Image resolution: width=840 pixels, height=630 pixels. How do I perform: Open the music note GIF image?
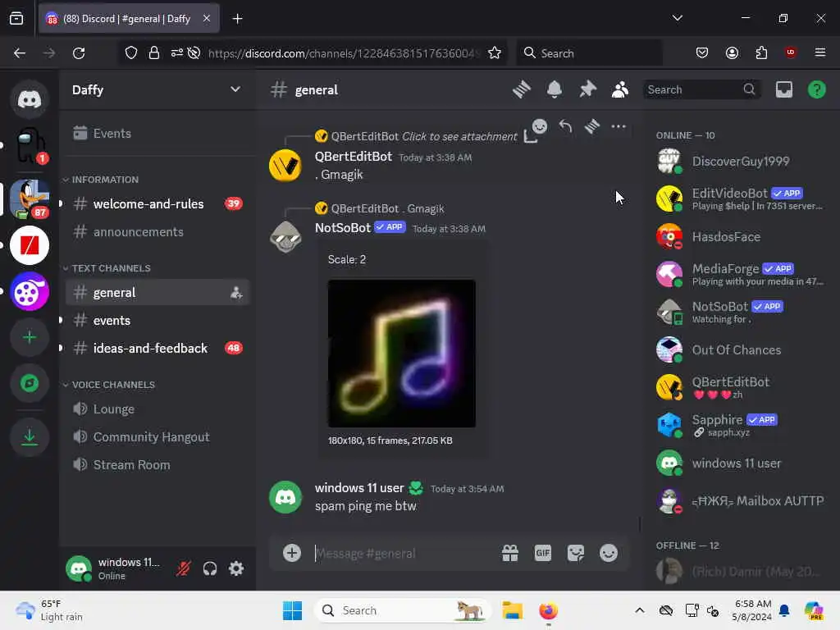(x=402, y=354)
